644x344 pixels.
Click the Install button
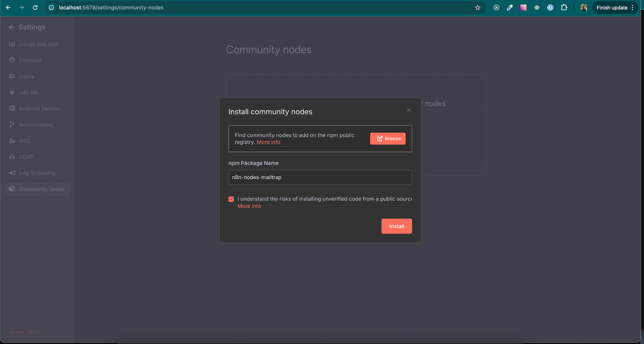click(396, 226)
